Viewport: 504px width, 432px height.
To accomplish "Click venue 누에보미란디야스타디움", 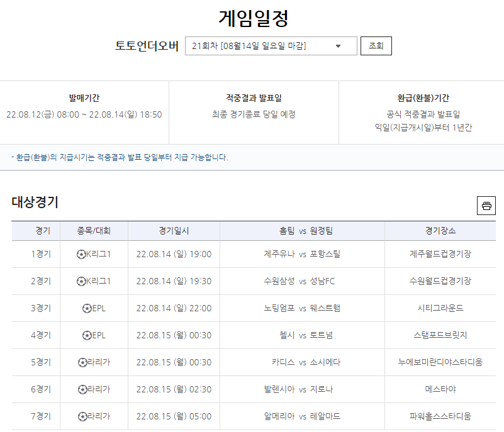I will (440, 362).
